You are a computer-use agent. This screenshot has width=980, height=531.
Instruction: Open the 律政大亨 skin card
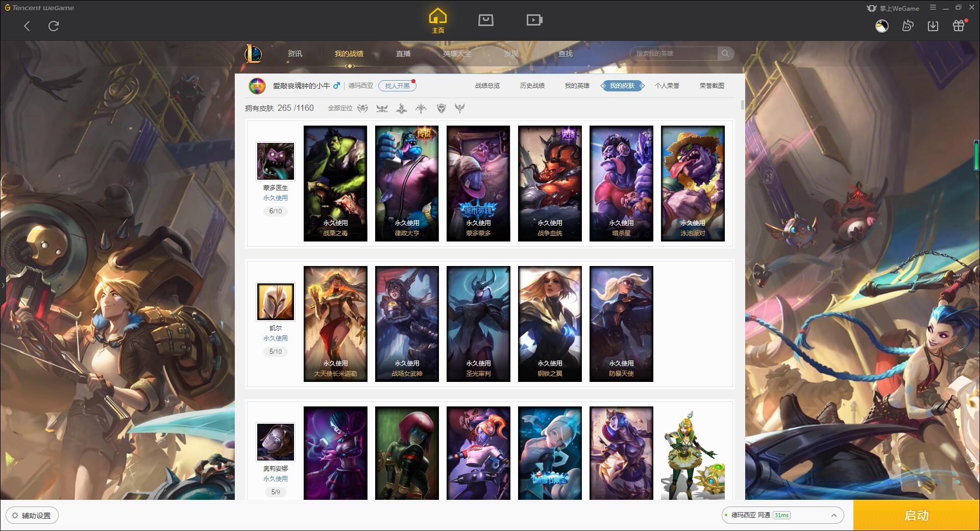click(x=407, y=183)
